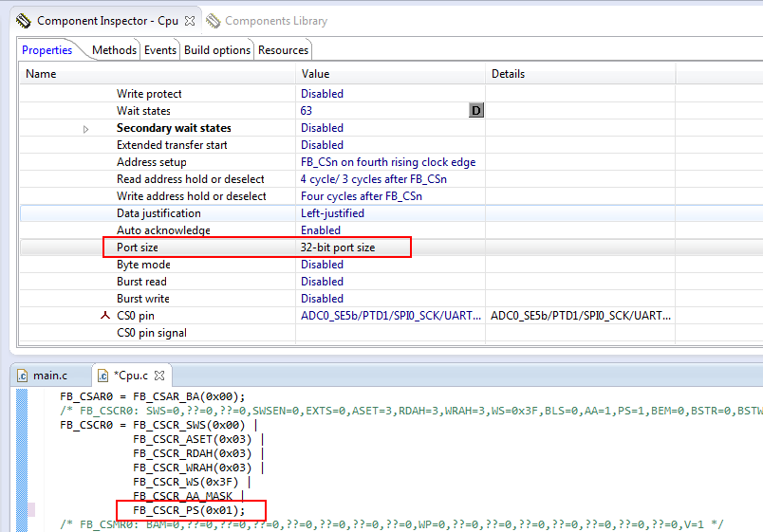Switch to the main.c editor tab

click(x=50, y=376)
